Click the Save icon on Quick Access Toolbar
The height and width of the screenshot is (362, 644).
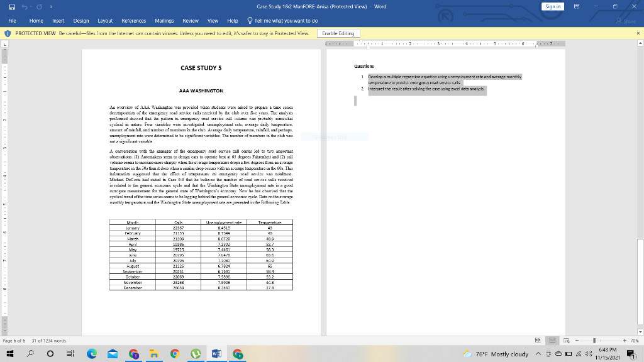click(x=11, y=6)
